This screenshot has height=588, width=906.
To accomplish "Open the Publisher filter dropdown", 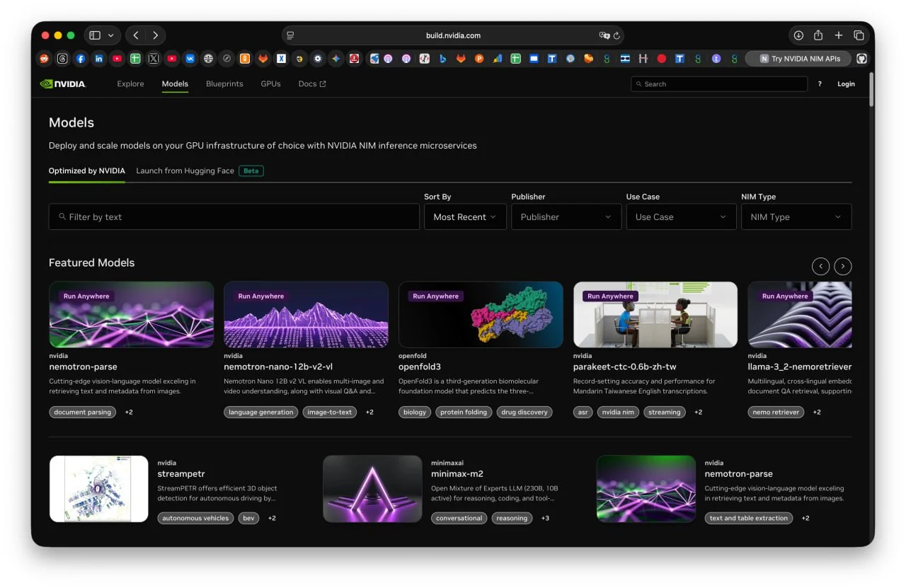I will pyautogui.click(x=566, y=217).
